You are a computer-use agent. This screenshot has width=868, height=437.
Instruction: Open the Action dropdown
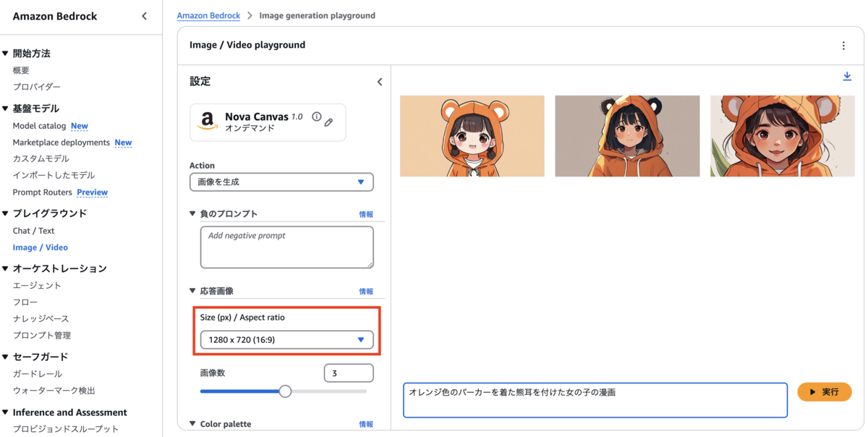tap(281, 182)
